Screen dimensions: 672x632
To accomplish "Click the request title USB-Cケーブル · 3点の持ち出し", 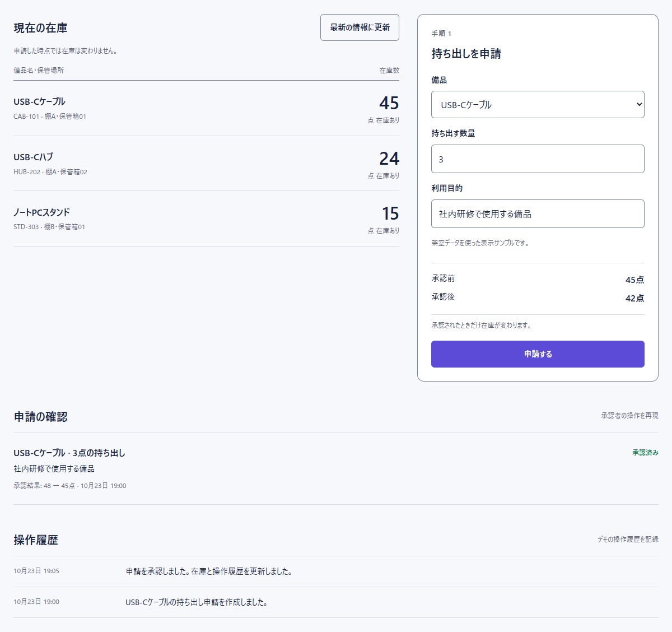I will 69,453.
